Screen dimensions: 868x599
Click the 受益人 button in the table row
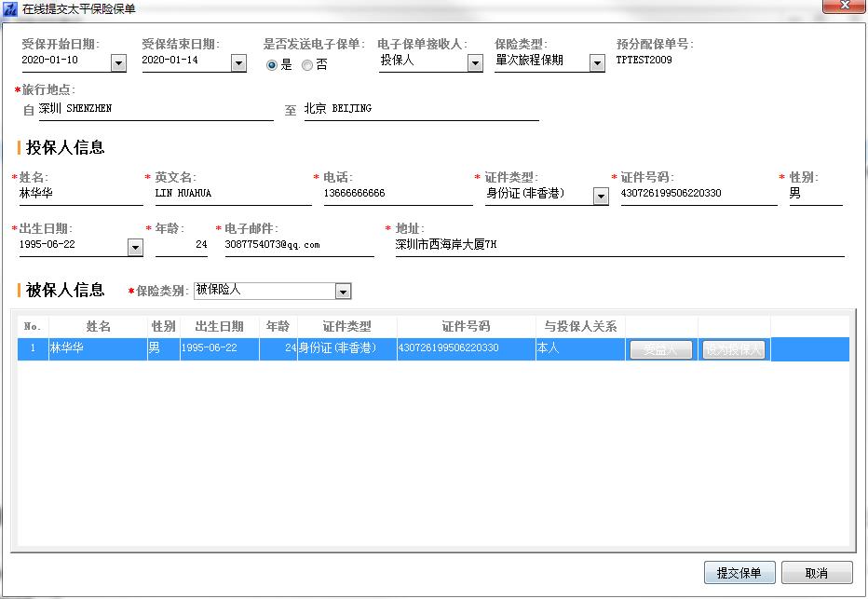pos(660,349)
